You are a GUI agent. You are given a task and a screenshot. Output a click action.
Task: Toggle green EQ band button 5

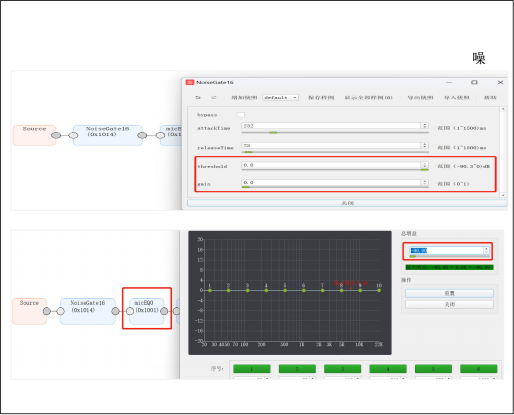click(x=433, y=369)
